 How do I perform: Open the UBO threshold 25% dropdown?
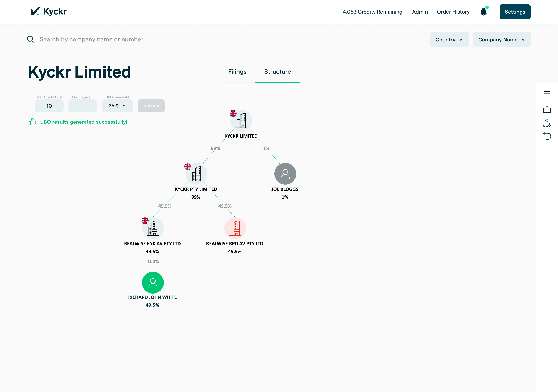tap(117, 106)
